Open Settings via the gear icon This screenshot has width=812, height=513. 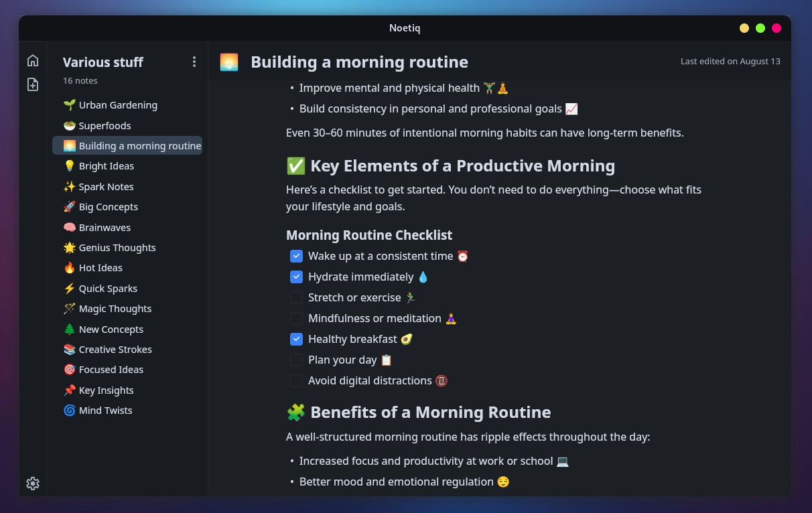click(x=33, y=484)
